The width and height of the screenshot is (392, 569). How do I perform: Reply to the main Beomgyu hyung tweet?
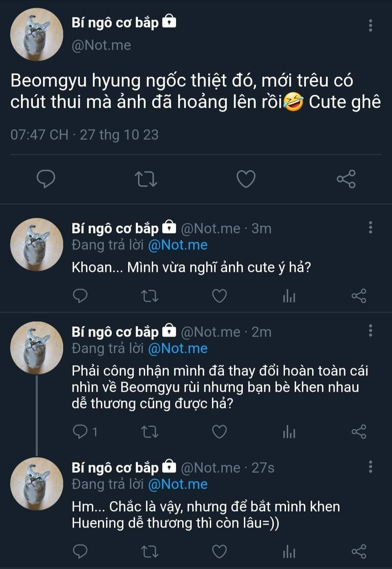tap(46, 179)
